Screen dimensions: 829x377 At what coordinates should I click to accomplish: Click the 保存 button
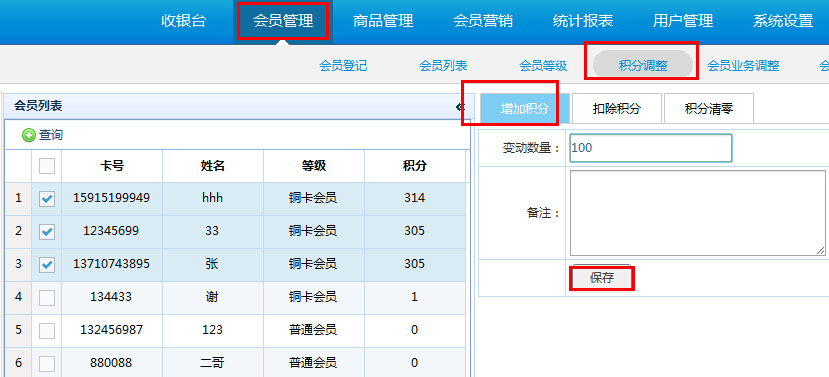(602, 278)
